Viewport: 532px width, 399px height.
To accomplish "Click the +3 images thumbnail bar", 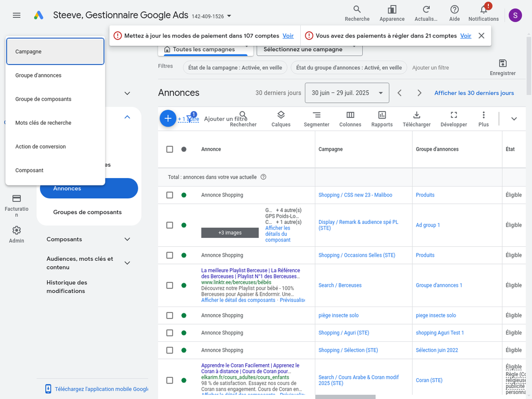I will pyautogui.click(x=230, y=233).
